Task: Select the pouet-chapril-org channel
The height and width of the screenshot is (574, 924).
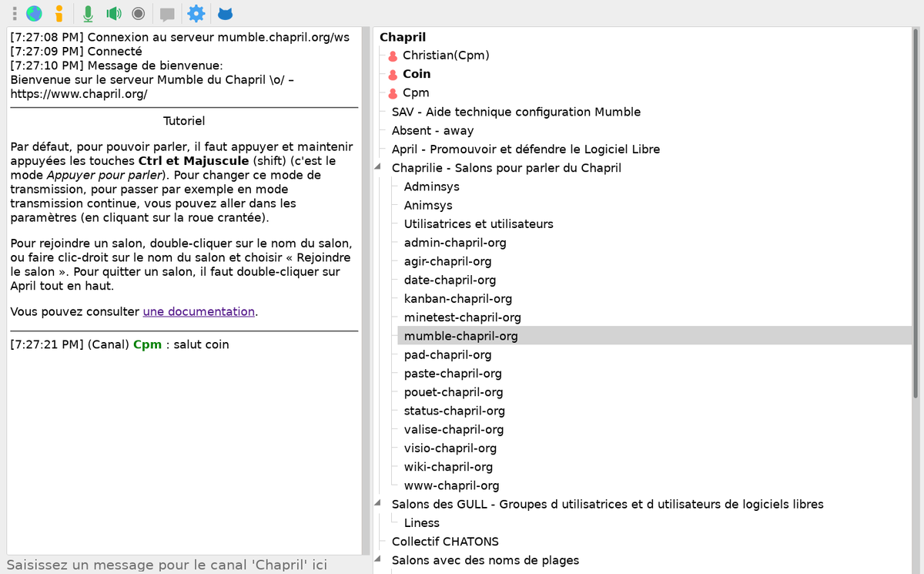Action: (x=454, y=391)
